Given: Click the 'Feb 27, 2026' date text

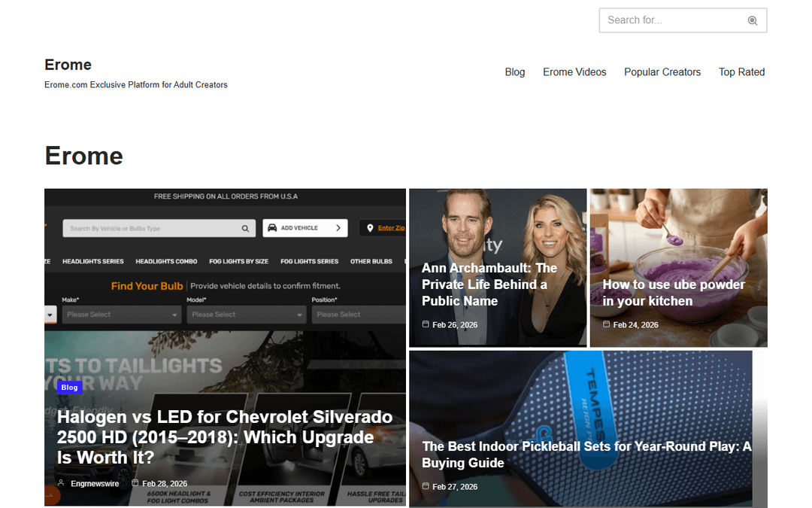Looking at the screenshot, I should pyautogui.click(x=455, y=487).
